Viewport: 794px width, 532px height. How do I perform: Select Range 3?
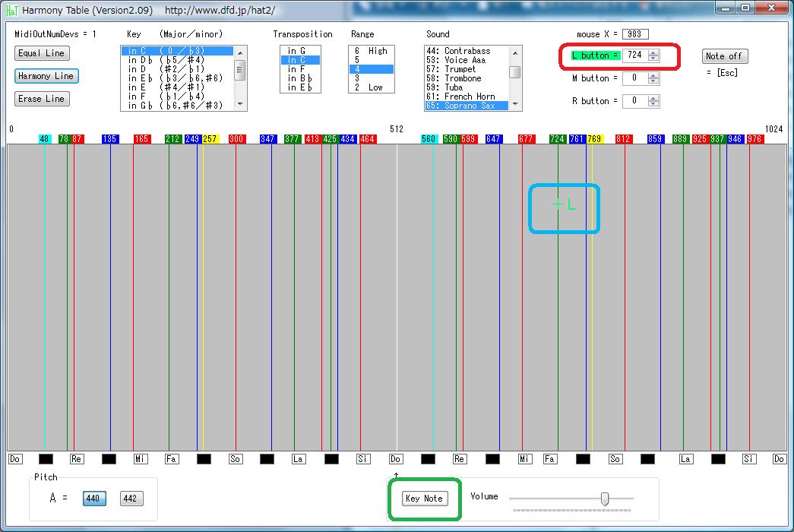point(372,78)
